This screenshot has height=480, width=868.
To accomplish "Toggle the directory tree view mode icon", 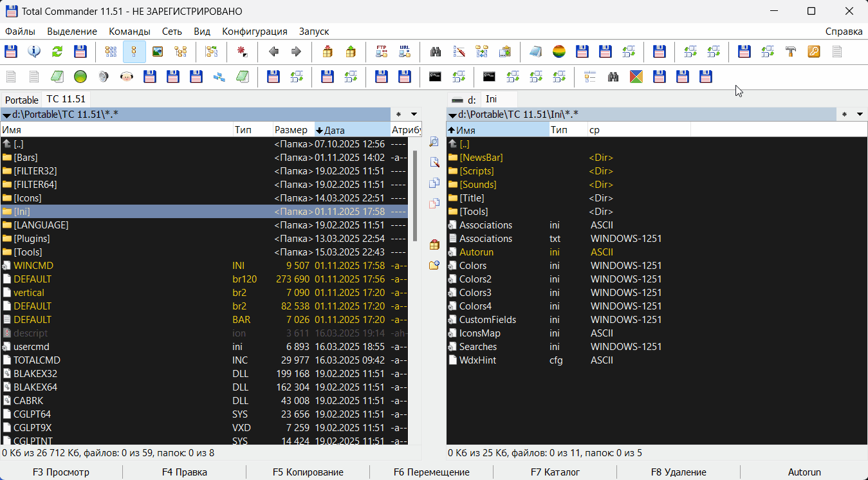I will coord(181,52).
